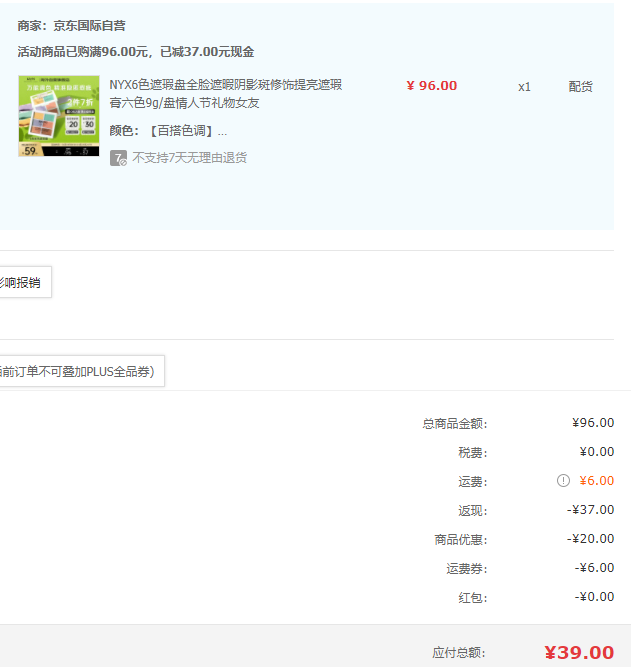Screen dimensions: 631x667
Task: Click the 商品优惠 label
Action: tap(460, 539)
